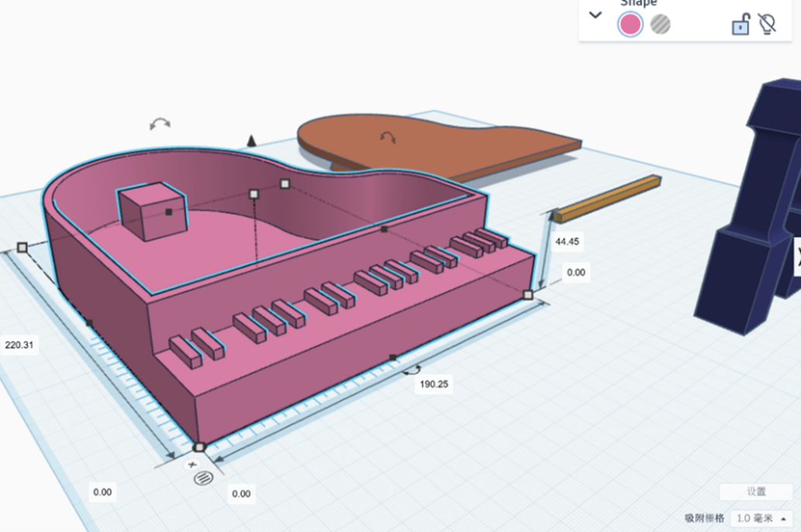
Task: Toggle the lock editing padlock icon
Action: [x=741, y=23]
